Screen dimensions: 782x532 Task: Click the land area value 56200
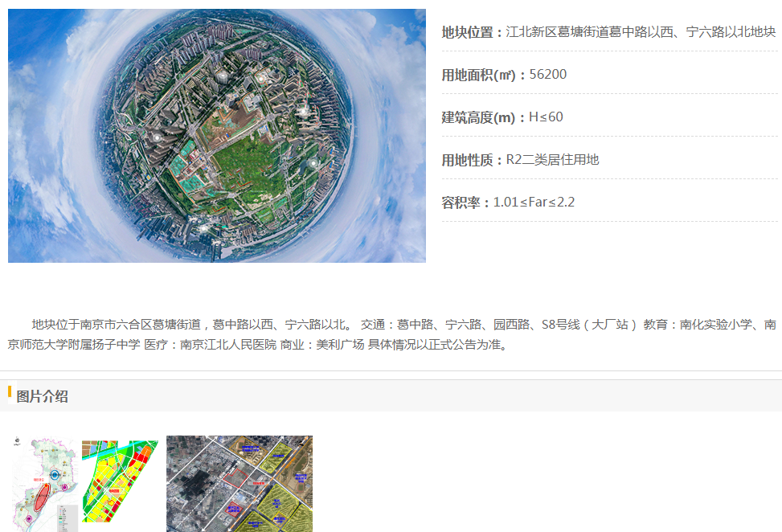tap(548, 75)
